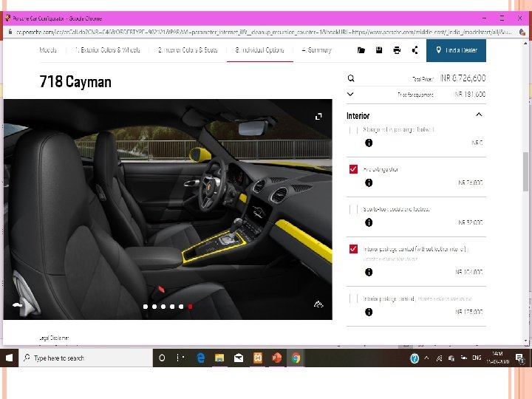
Task: Switch to 2. Interior Colors & Seats tab
Action: click(x=188, y=50)
